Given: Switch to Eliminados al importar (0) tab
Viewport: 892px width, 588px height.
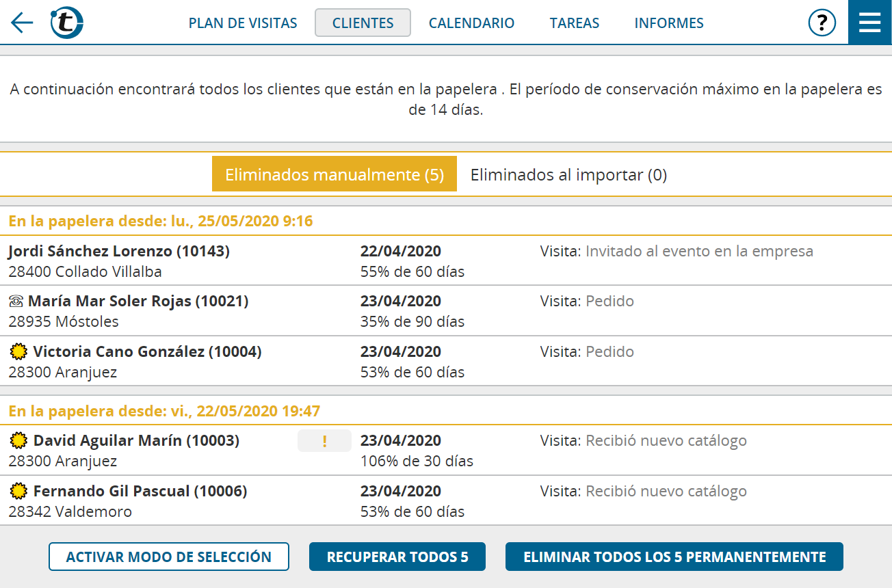Looking at the screenshot, I should coord(568,174).
